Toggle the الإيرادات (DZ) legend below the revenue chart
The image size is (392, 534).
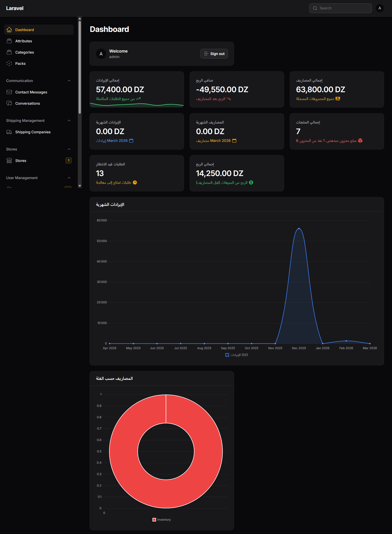point(236,355)
